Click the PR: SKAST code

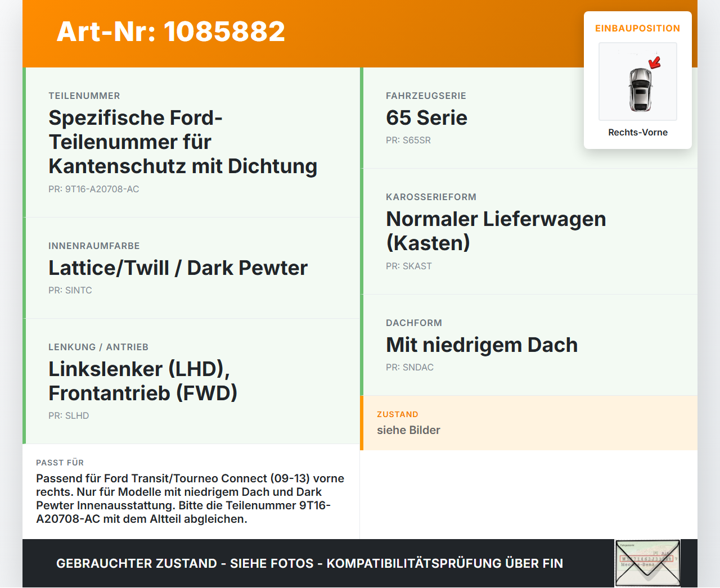pyautogui.click(x=409, y=266)
